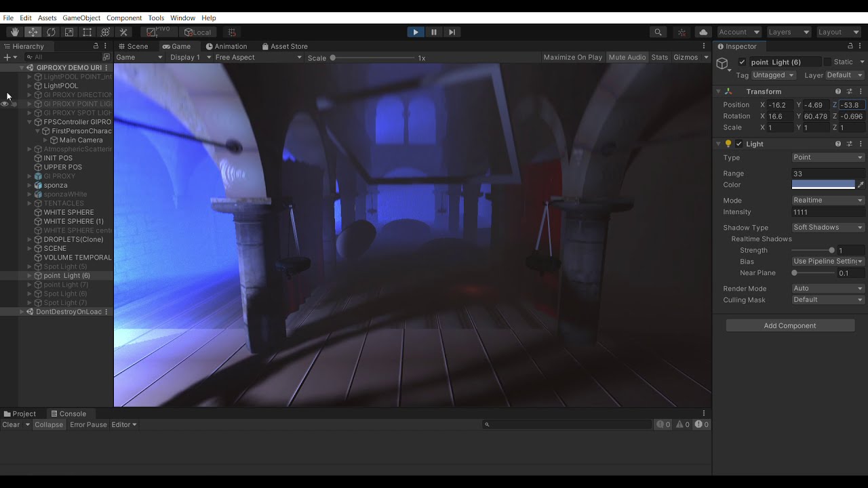Select the Move tool
868x488 pixels.
click(33, 32)
